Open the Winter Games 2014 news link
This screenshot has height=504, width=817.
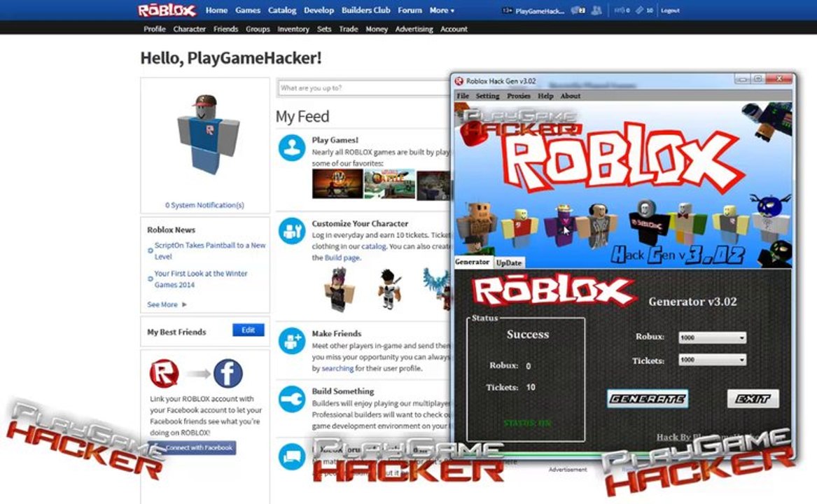coord(201,279)
